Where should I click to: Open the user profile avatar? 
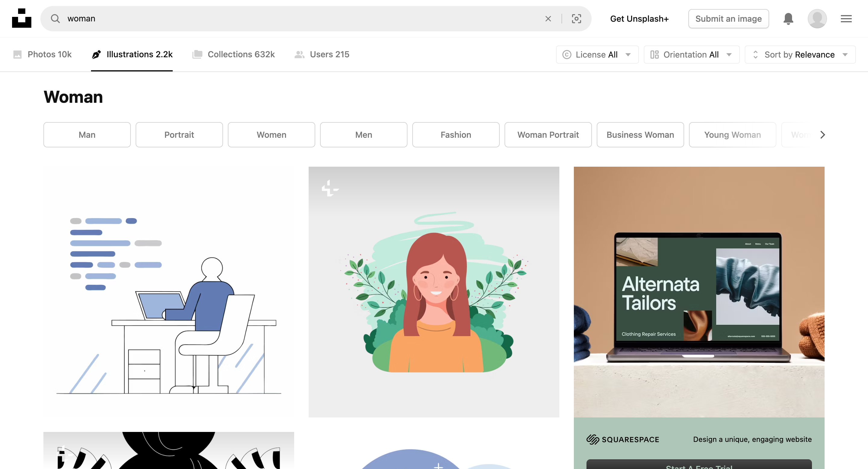coord(817,18)
